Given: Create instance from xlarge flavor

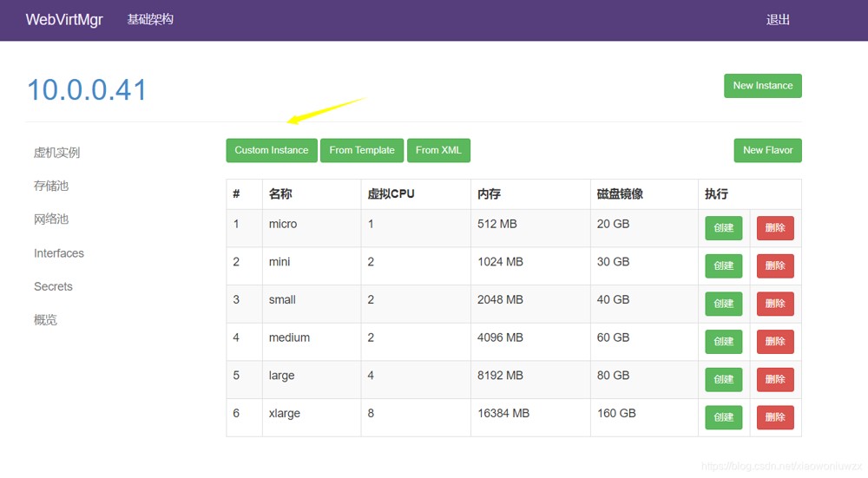Looking at the screenshot, I should point(723,417).
